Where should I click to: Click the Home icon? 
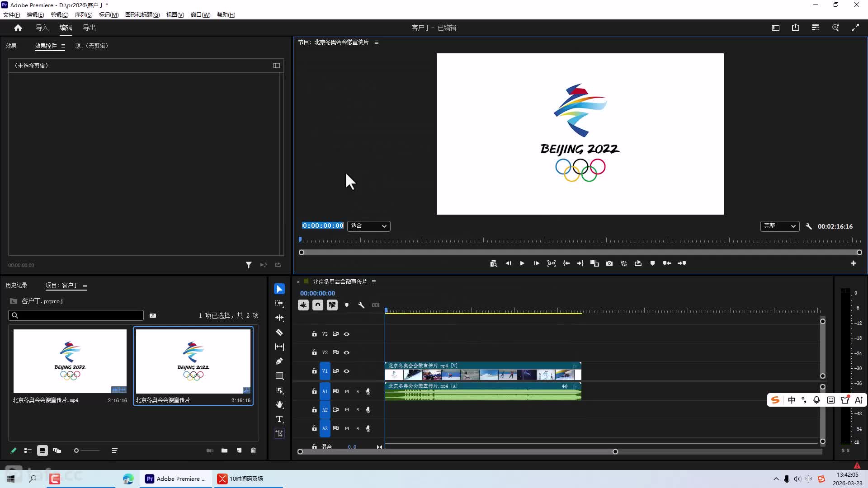[x=18, y=28]
